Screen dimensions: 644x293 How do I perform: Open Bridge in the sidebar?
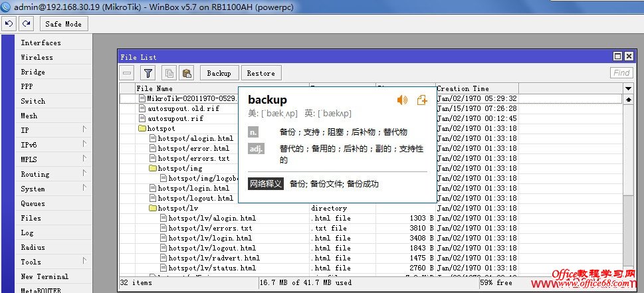[33, 72]
